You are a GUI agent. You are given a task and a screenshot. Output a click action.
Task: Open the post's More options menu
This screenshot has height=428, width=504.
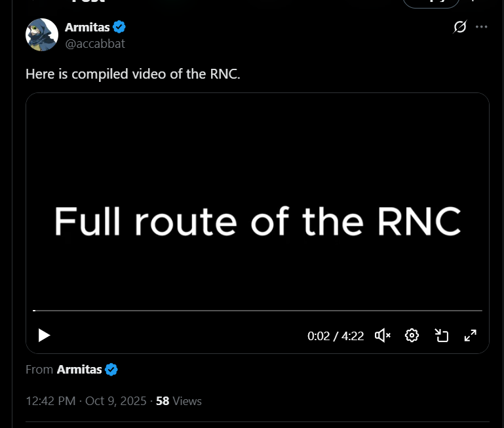click(x=482, y=27)
